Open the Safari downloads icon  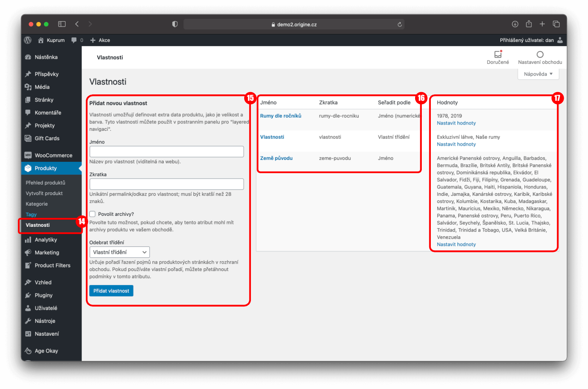(x=515, y=24)
